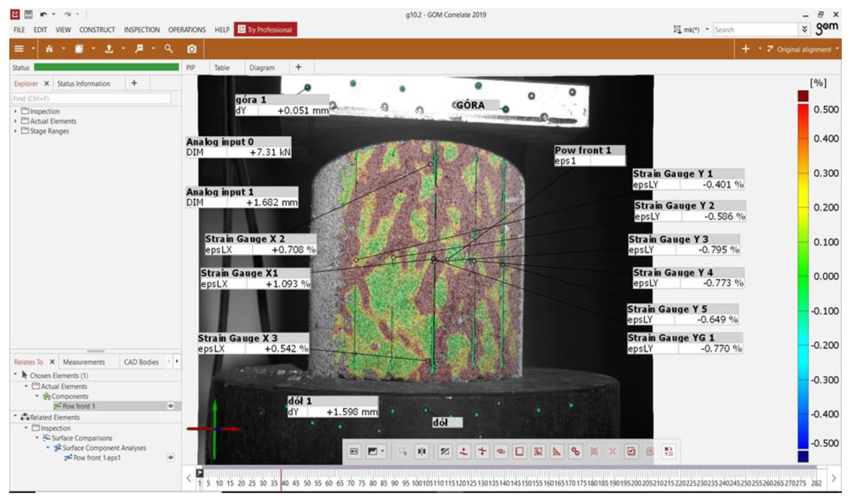Screen dimensions: 853x504
Task: Open the hamburger menu in orange toolbar
Action: pyautogui.click(x=19, y=49)
